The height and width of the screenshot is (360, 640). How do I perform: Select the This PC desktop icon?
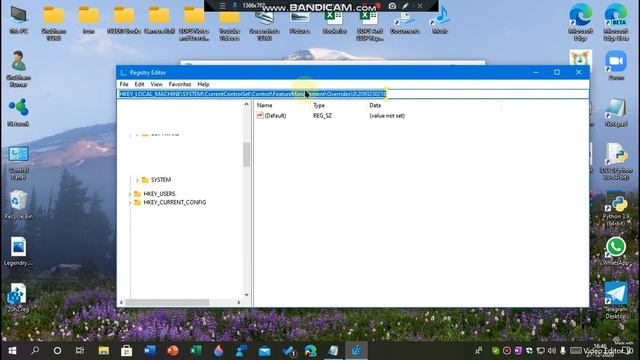[x=18, y=20]
